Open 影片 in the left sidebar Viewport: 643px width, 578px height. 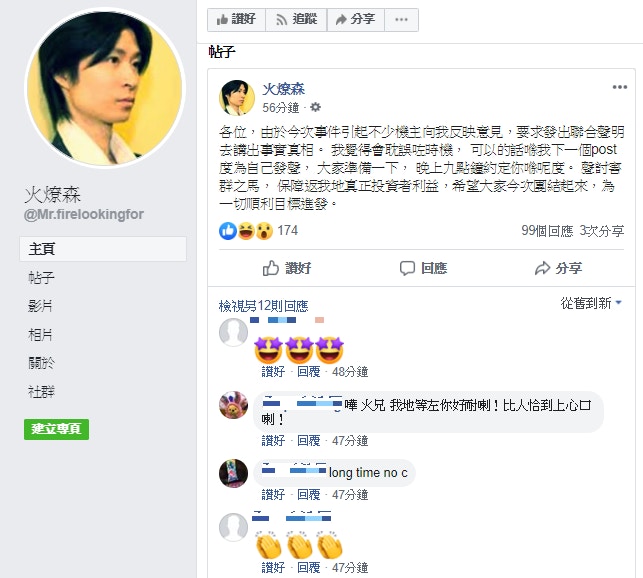tap(41, 306)
